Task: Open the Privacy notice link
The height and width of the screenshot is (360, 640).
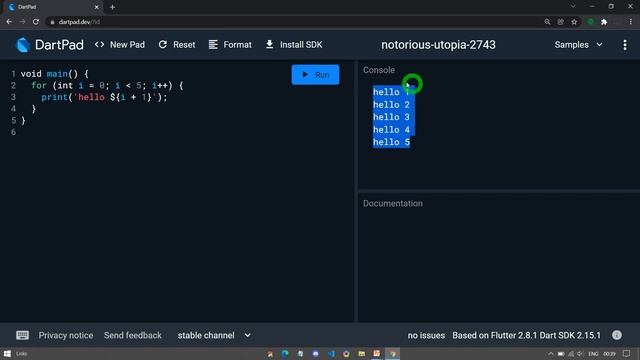Action: [x=66, y=335]
